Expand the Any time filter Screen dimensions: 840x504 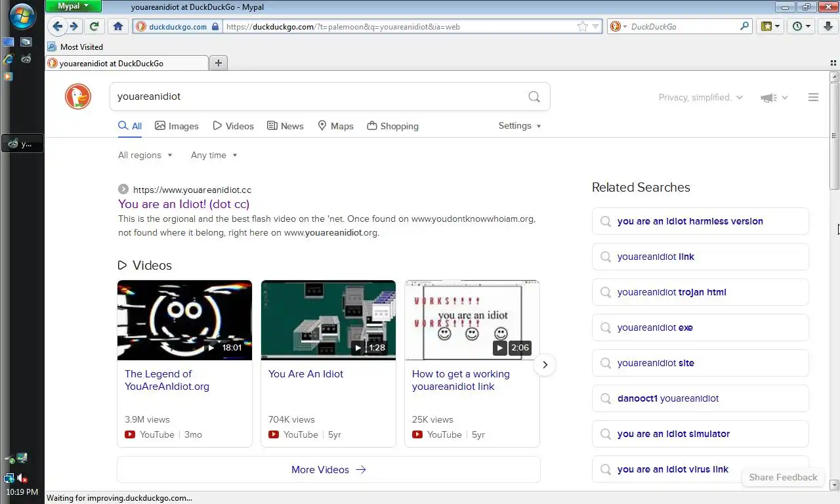[214, 155]
